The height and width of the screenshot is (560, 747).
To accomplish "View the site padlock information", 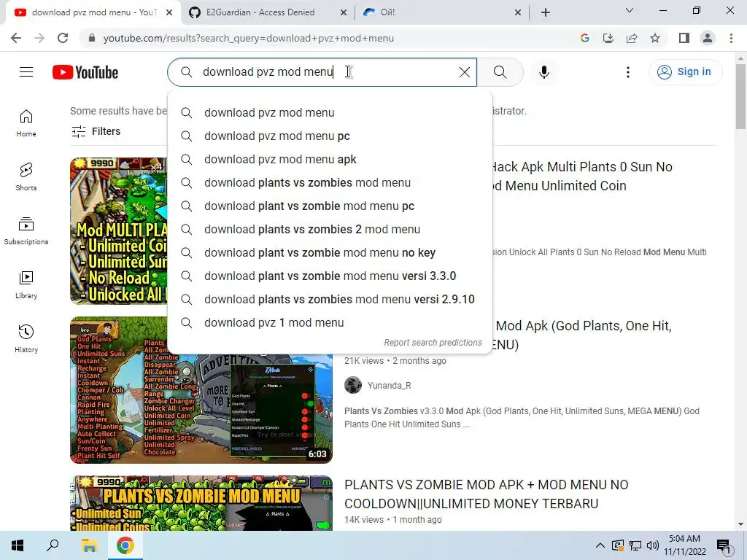I will click(92, 38).
